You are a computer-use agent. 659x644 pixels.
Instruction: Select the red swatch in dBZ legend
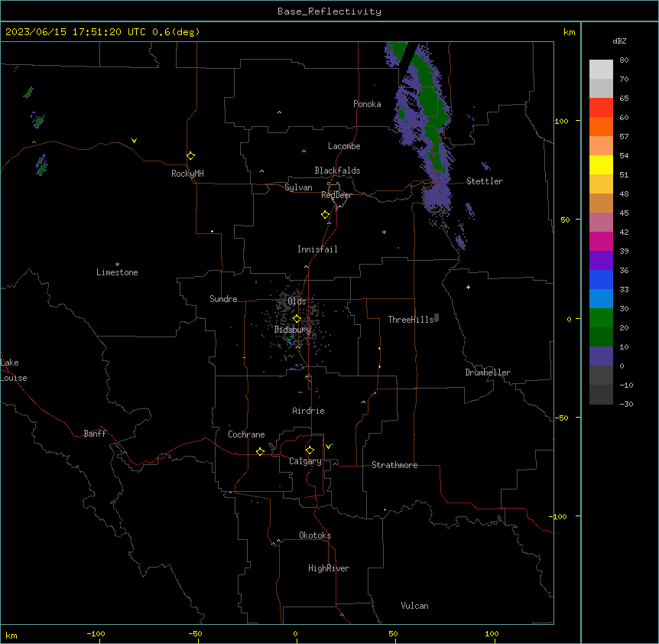tap(601, 107)
